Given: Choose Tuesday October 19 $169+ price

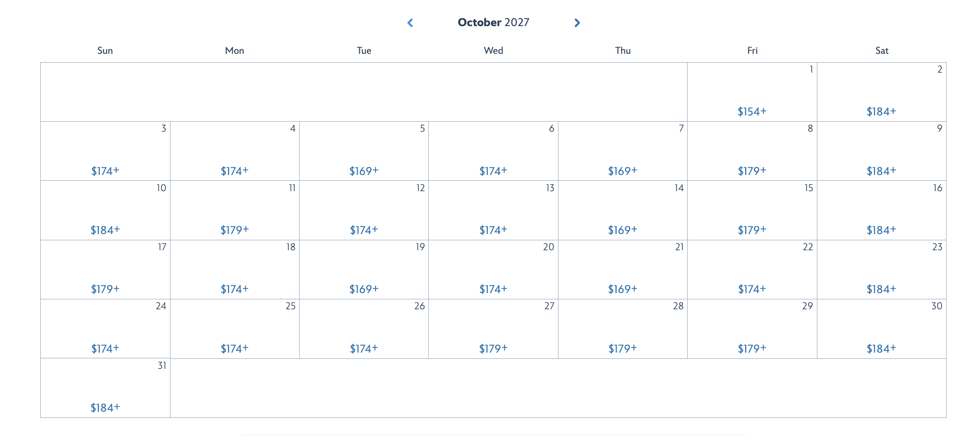Looking at the screenshot, I should coord(364,289).
